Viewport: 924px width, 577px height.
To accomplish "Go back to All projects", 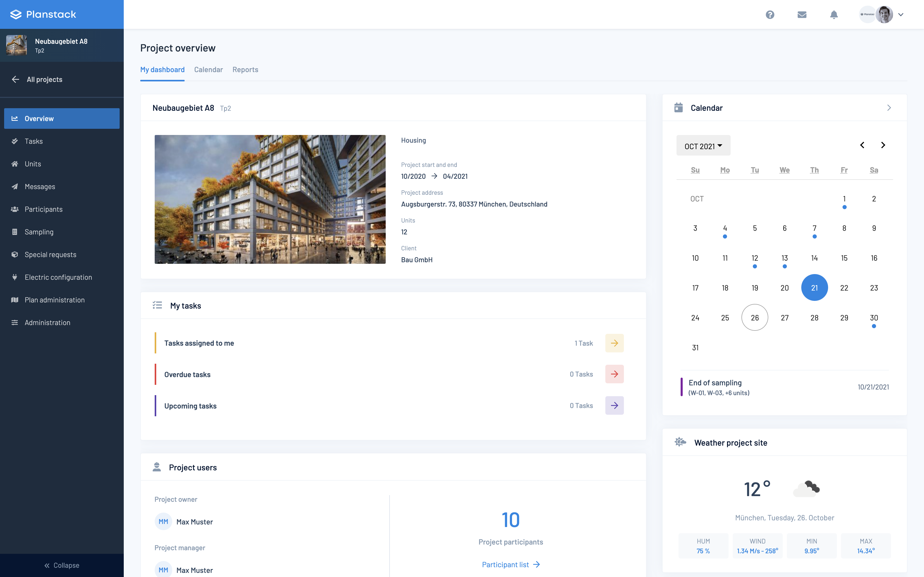I will point(44,79).
